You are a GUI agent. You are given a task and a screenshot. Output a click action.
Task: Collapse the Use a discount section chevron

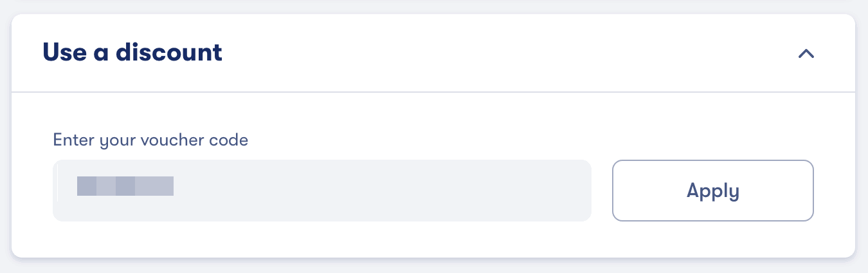point(806,54)
